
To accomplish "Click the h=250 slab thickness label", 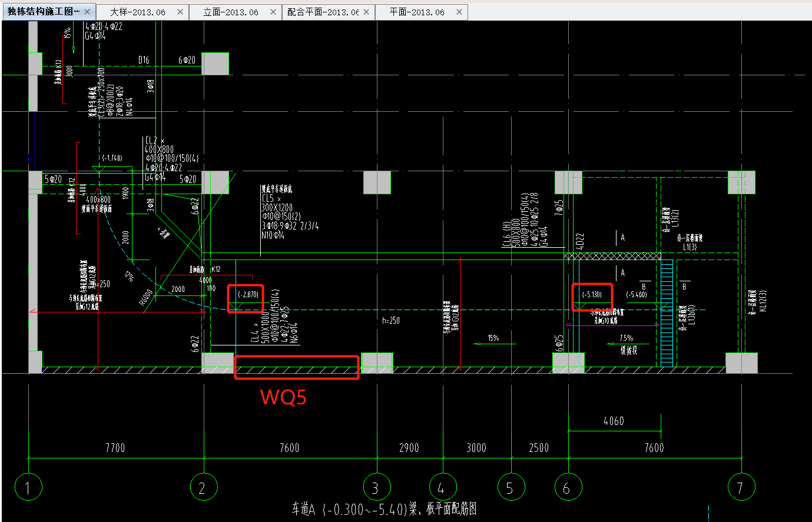I will [391, 321].
